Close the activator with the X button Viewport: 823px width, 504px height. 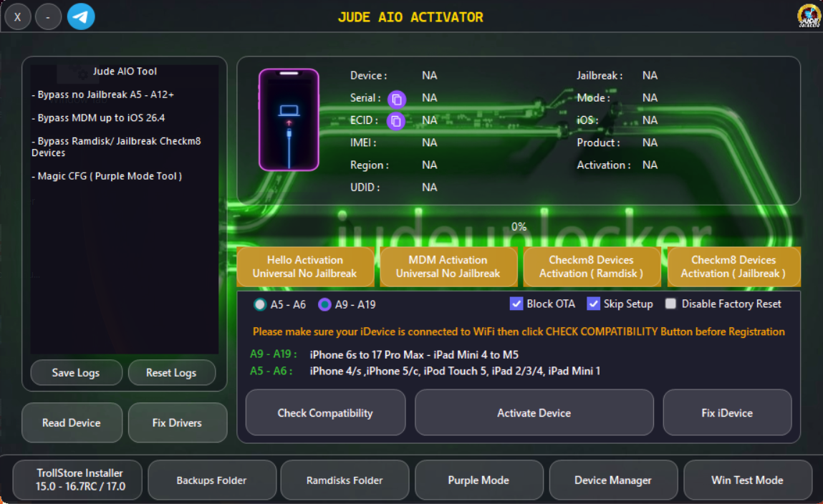click(18, 16)
